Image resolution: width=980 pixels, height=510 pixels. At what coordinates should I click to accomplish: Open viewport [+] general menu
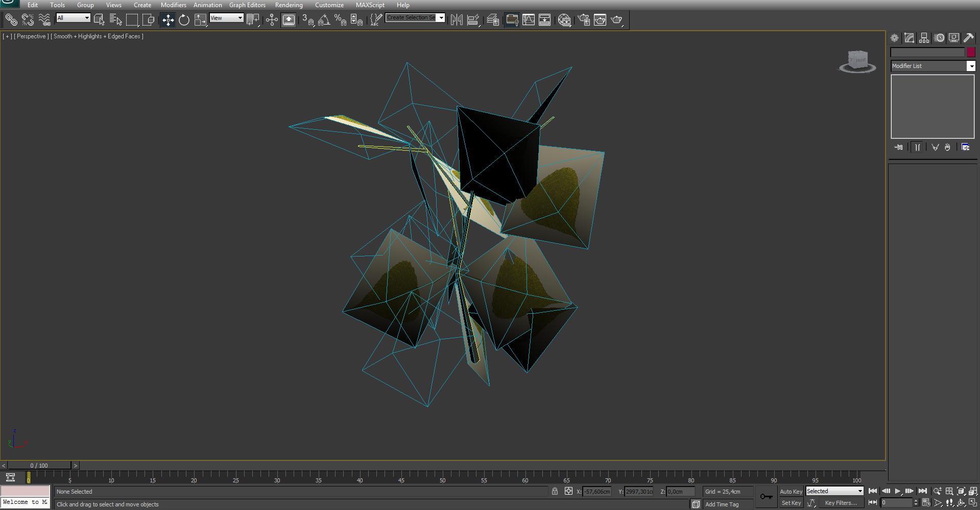tap(7, 36)
